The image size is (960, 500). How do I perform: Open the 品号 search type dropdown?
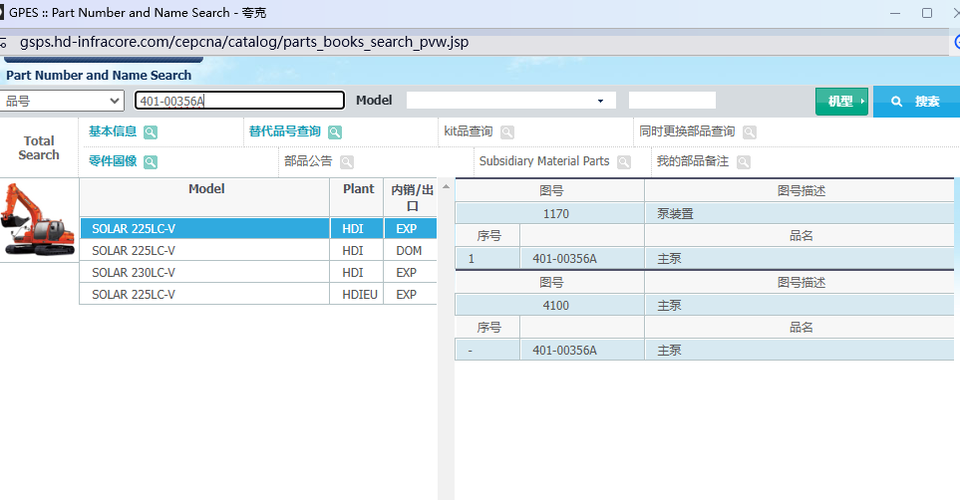62,101
